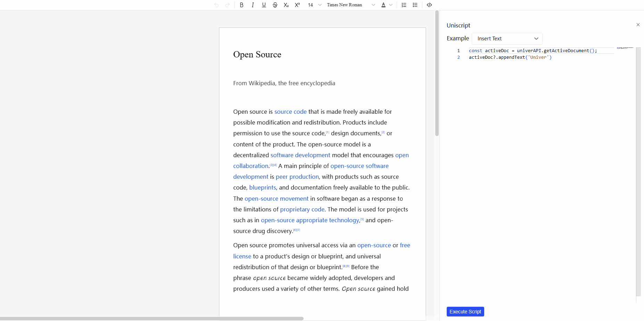Open the font size dropdown
The width and height of the screenshot is (644, 321).
(313, 5)
